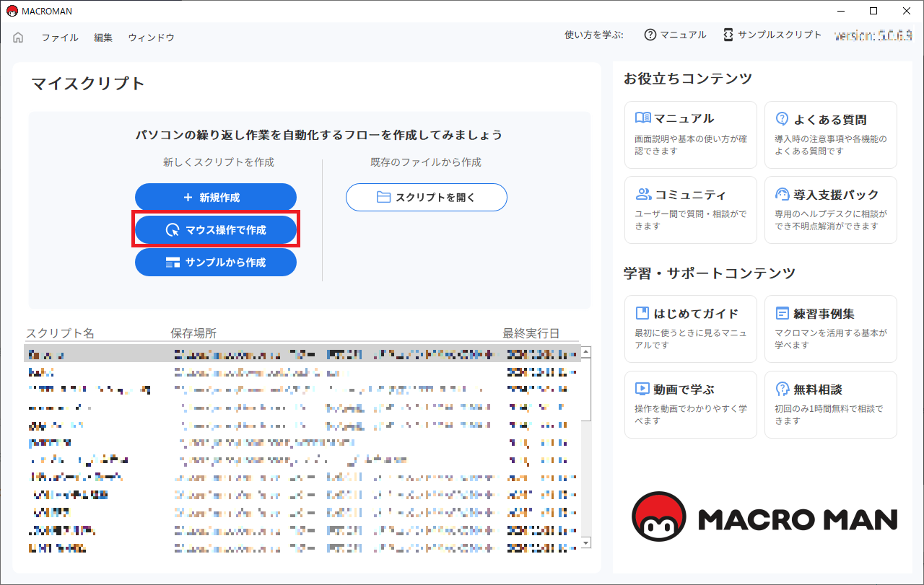Open the よくある質問 card
This screenshot has width=924, height=585.
tap(831, 135)
